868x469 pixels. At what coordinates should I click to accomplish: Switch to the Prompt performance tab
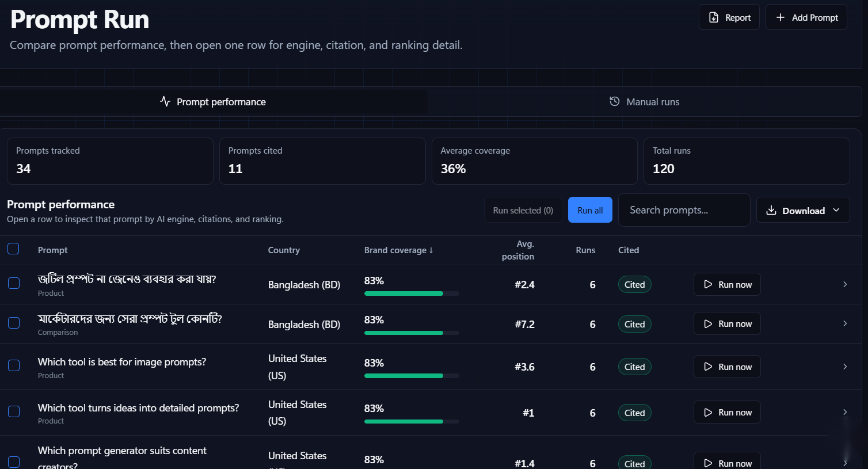(x=213, y=102)
